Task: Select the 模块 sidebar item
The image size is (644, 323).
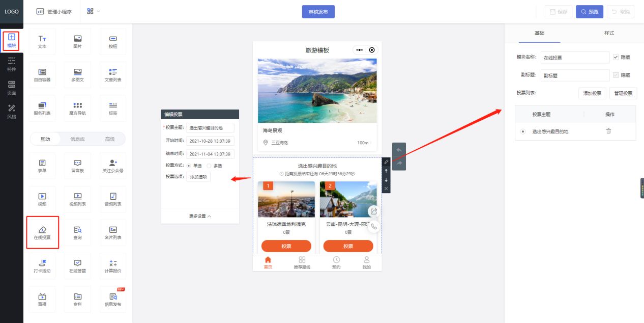Action: pyautogui.click(x=12, y=41)
